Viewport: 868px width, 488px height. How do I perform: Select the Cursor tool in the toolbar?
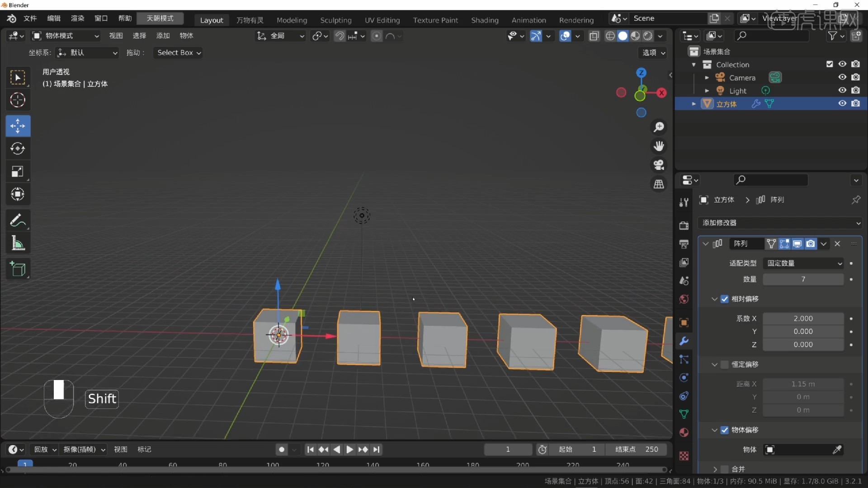pos(18,100)
